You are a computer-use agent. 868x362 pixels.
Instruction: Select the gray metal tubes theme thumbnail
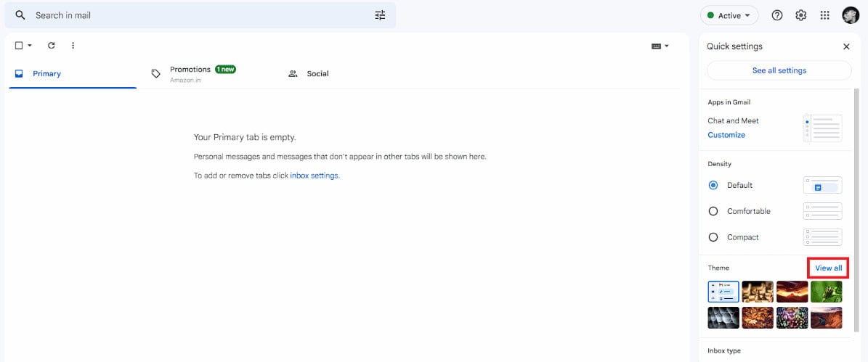[x=723, y=318]
